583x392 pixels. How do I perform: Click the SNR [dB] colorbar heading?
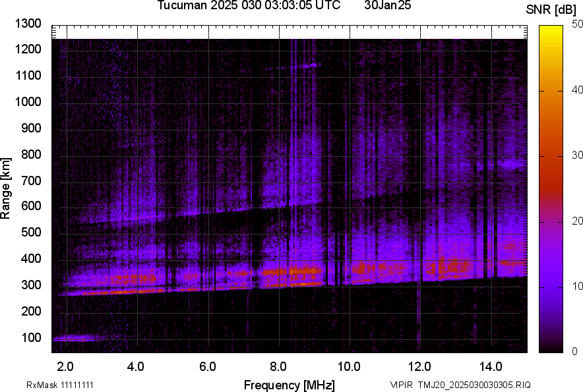coord(553,9)
